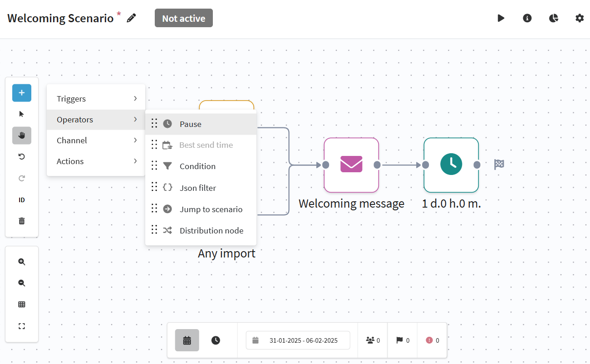
Task: Click the Welcoming message label
Action: [x=351, y=204]
